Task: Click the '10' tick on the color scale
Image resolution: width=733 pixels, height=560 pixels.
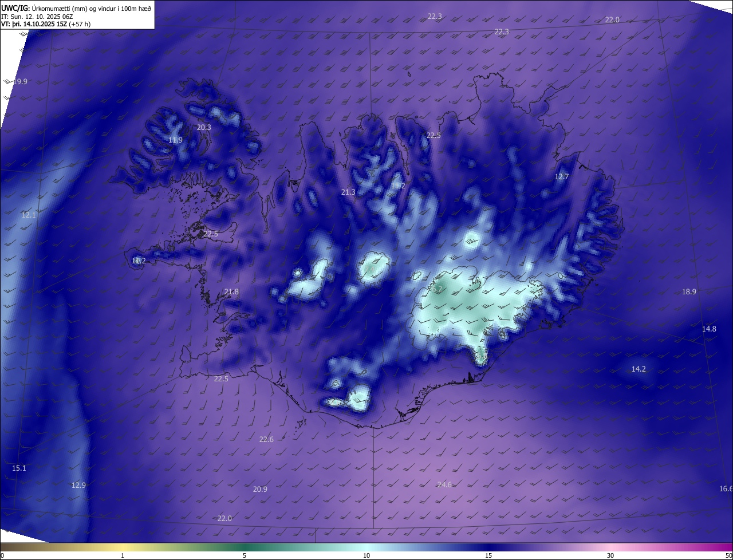Action: [x=366, y=555]
